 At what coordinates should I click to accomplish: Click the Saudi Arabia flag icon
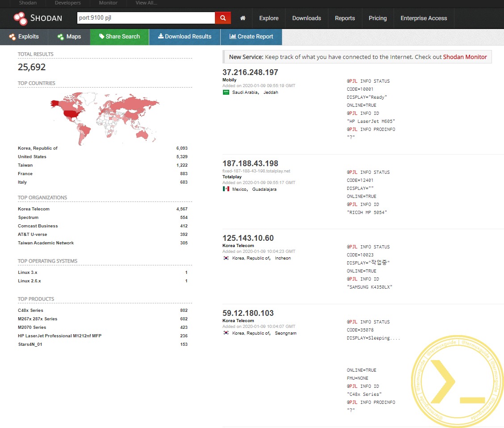pyautogui.click(x=226, y=92)
